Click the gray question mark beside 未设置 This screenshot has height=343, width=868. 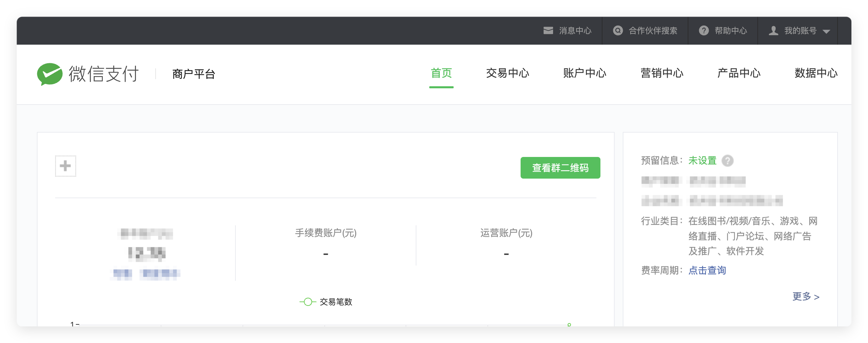pos(727,161)
